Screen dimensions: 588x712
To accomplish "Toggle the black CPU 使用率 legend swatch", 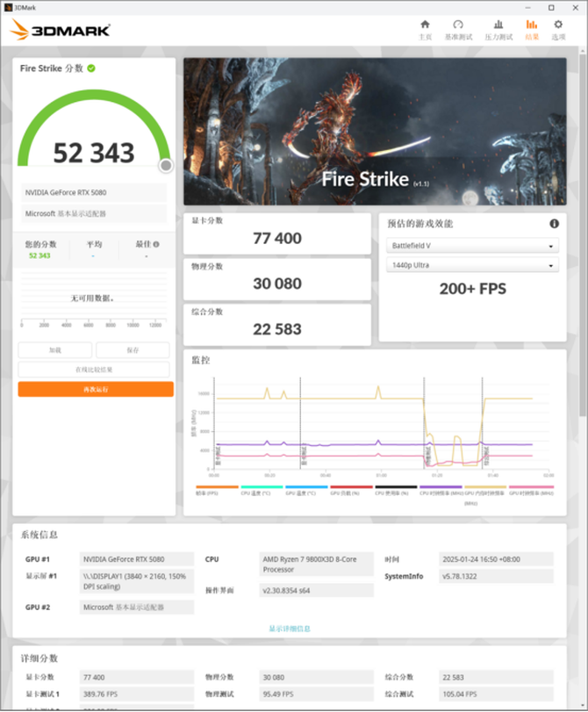I will 396,486.
